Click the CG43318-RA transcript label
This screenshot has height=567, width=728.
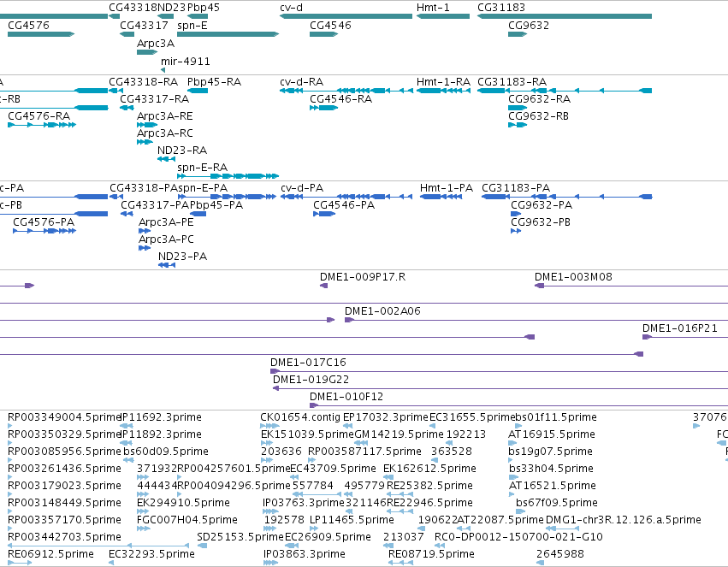coord(144,82)
